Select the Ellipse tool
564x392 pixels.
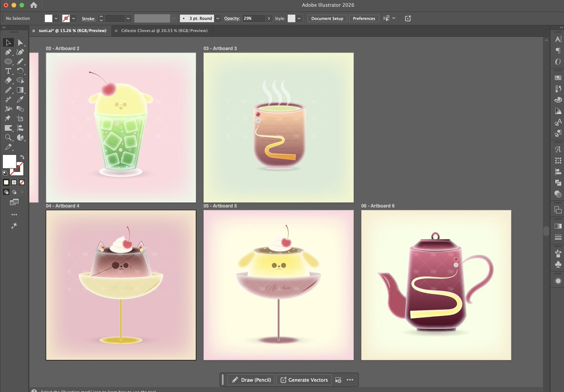(8, 61)
